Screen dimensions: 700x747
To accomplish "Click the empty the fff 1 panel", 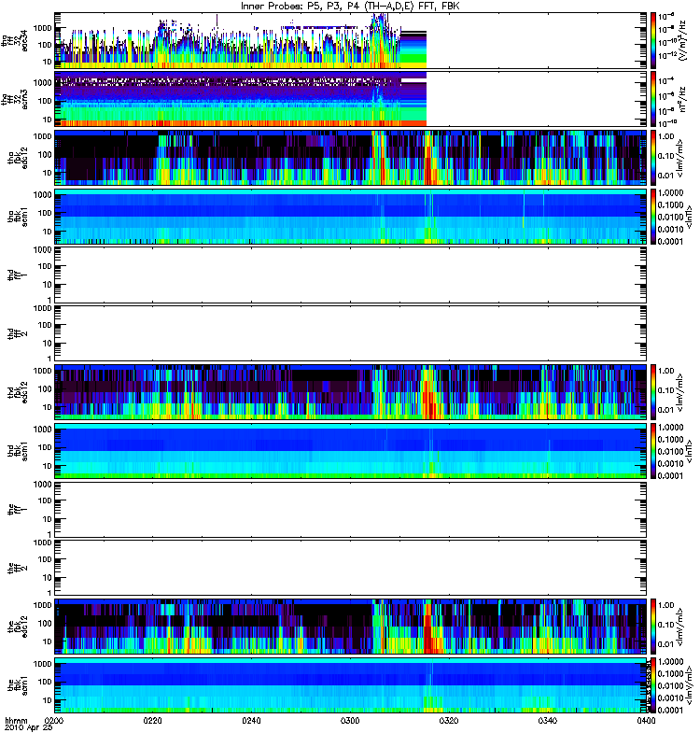I will (350, 509).
